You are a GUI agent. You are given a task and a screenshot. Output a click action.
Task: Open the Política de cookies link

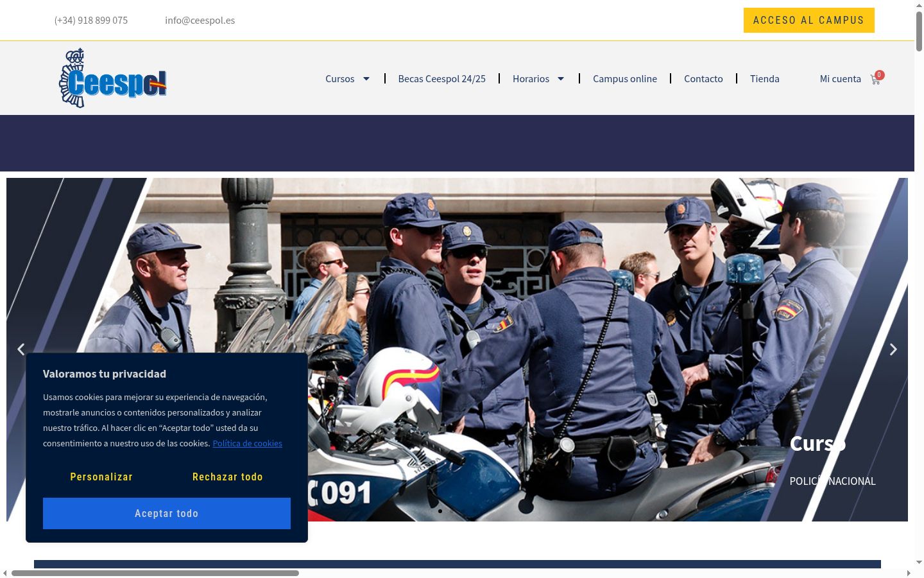coord(248,443)
